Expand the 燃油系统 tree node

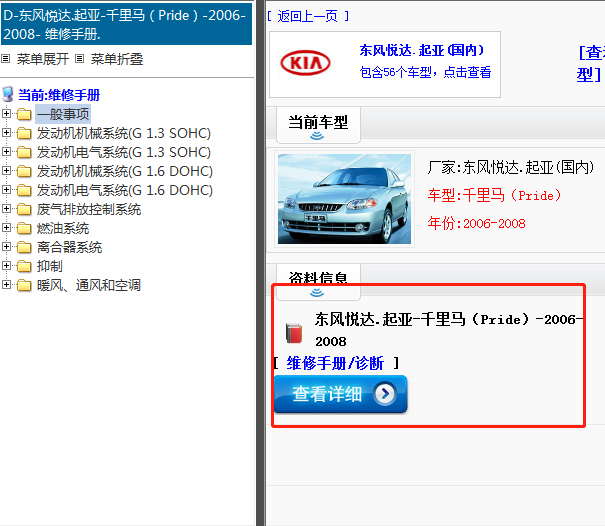6,227
